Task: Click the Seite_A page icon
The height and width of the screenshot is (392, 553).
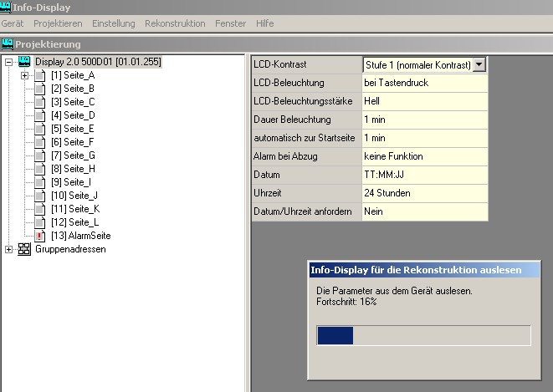Action: [40, 75]
